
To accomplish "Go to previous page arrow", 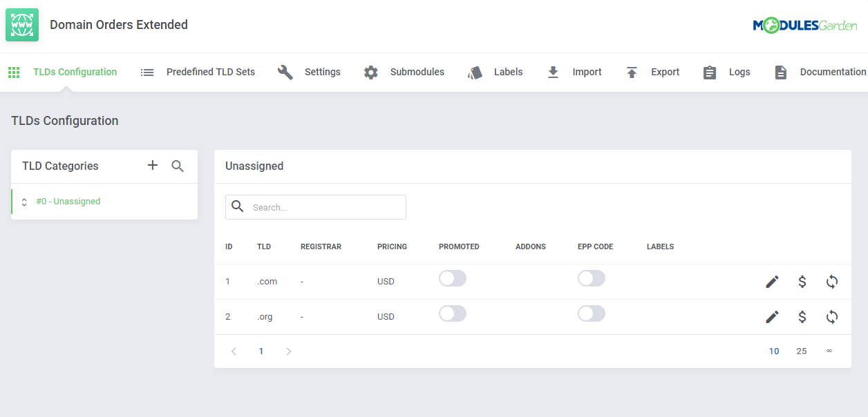I will (234, 351).
